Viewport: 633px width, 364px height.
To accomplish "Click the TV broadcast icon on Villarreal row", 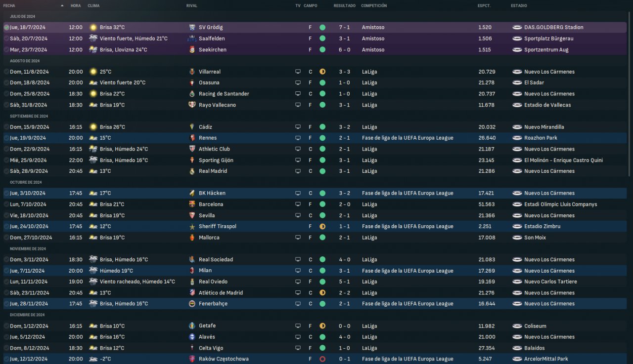I will [298, 72].
